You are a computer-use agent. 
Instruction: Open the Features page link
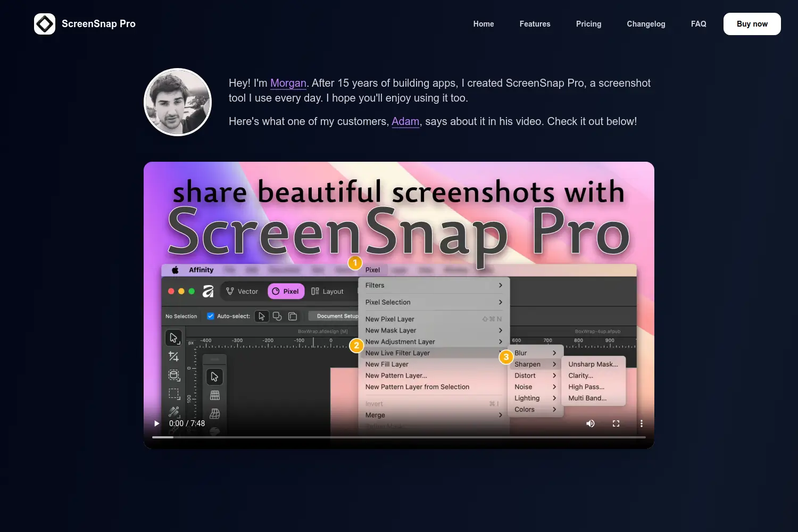(x=535, y=24)
